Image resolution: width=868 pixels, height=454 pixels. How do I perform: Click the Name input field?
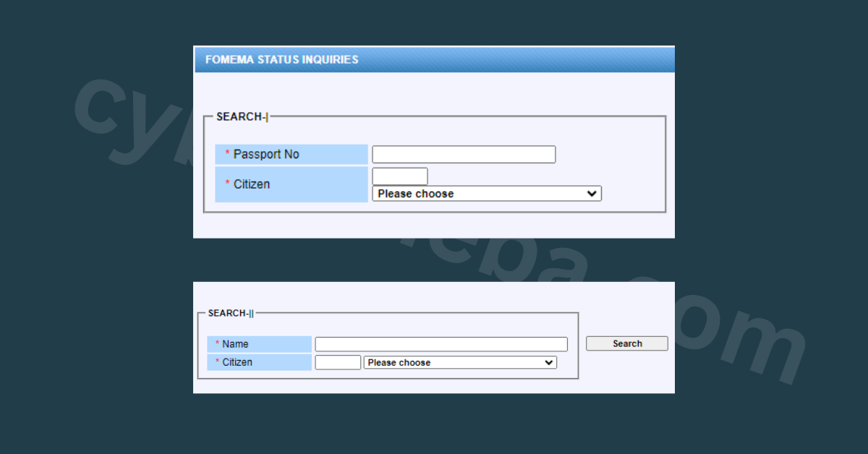click(441, 344)
